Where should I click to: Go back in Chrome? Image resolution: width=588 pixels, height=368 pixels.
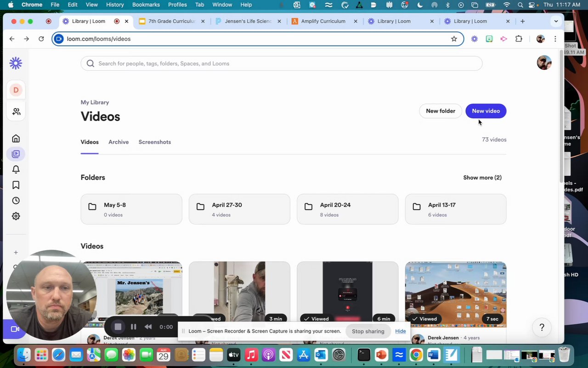click(x=12, y=39)
